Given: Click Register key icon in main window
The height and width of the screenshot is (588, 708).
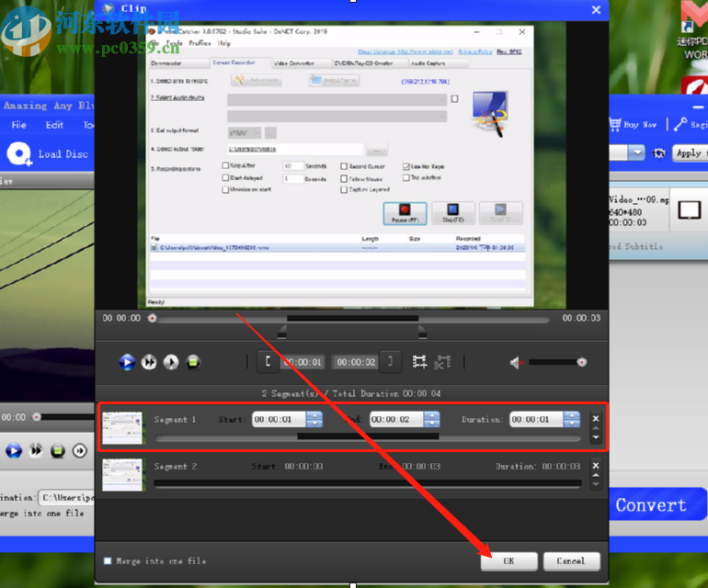Looking at the screenshot, I should click(680, 124).
